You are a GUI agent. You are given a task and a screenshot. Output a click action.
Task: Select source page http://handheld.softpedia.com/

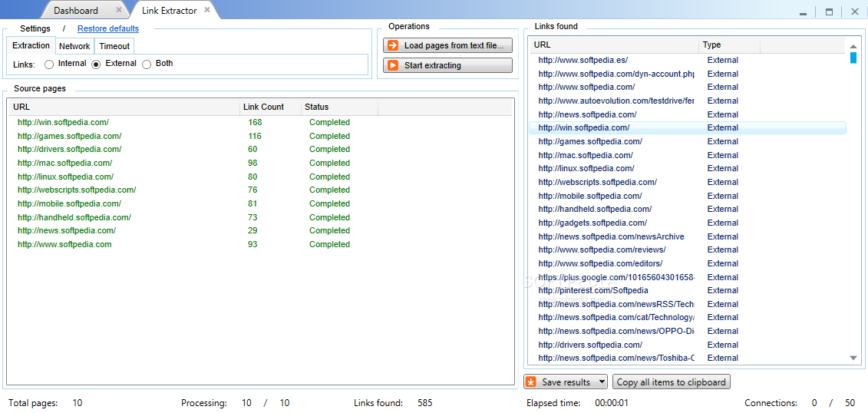pyautogui.click(x=74, y=217)
